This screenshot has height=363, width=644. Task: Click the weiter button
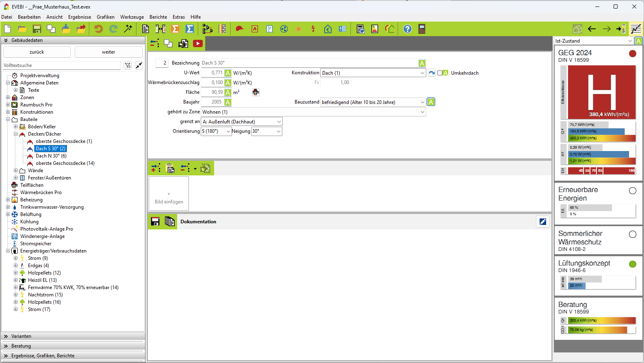[108, 52]
